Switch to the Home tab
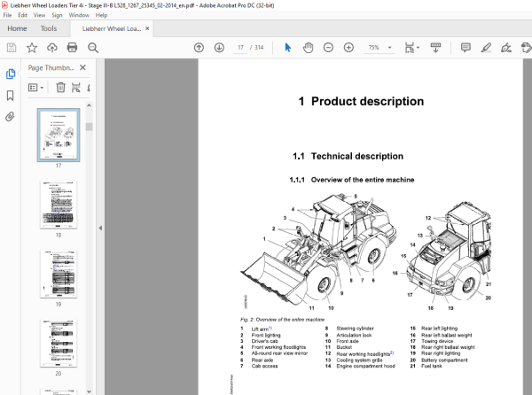The height and width of the screenshot is (395, 532). [x=17, y=29]
